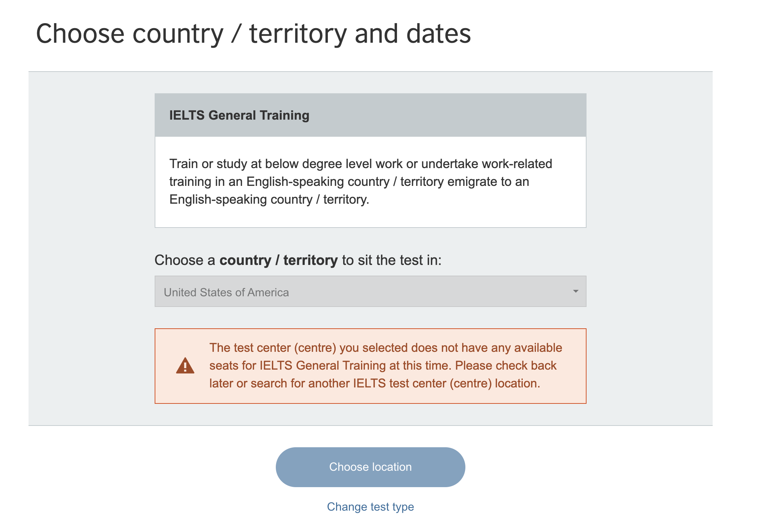Click the English-speaking country / territory. final line
This screenshot has width=759, height=532.
[269, 199]
